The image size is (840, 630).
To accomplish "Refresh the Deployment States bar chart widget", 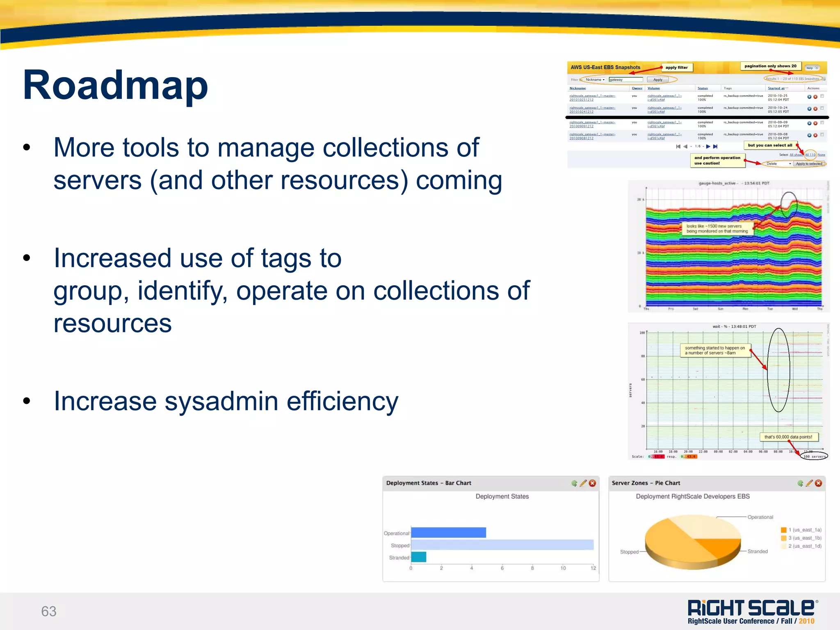I will click(574, 483).
